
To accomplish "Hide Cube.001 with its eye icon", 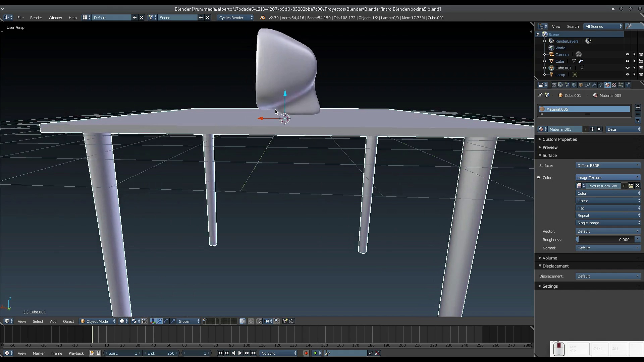I will pyautogui.click(x=627, y=68).
